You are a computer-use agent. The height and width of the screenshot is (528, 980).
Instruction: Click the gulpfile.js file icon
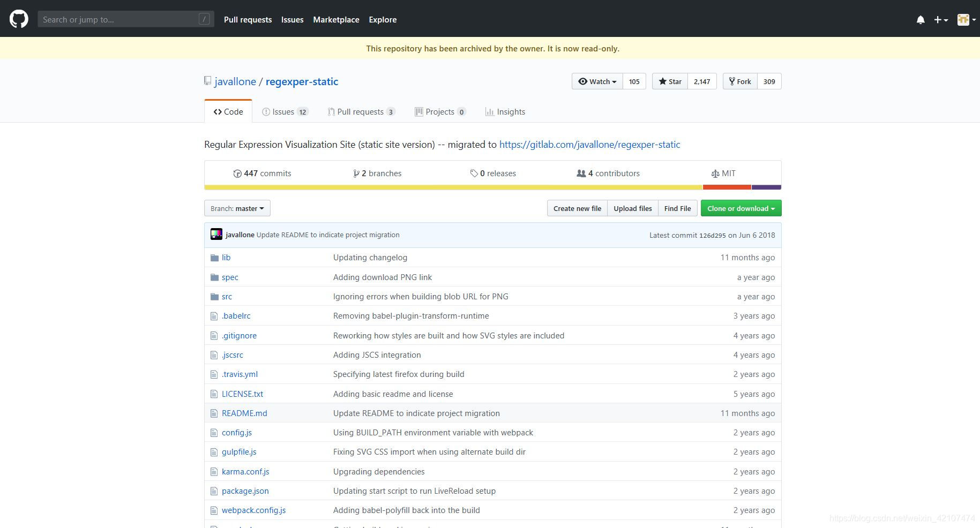pyautogui.click(x=214, y=452)
